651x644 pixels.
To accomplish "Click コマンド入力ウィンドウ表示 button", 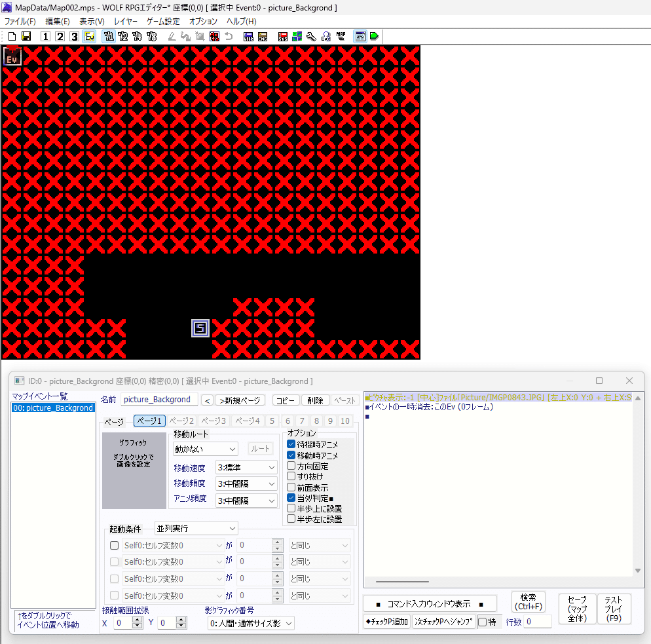I will tap(430, 604).
